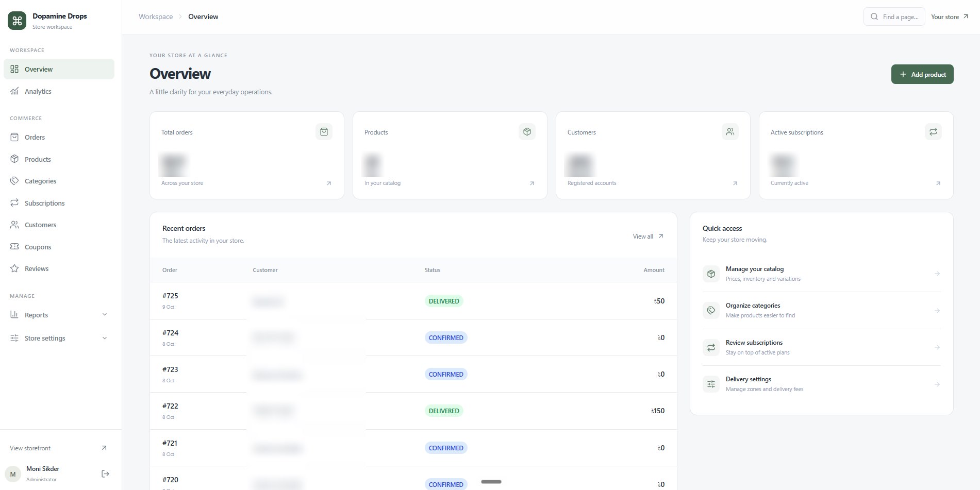Open arrow on Currently active card
The width and height of the screenshot is (980, 490).
tap(938, 183)
